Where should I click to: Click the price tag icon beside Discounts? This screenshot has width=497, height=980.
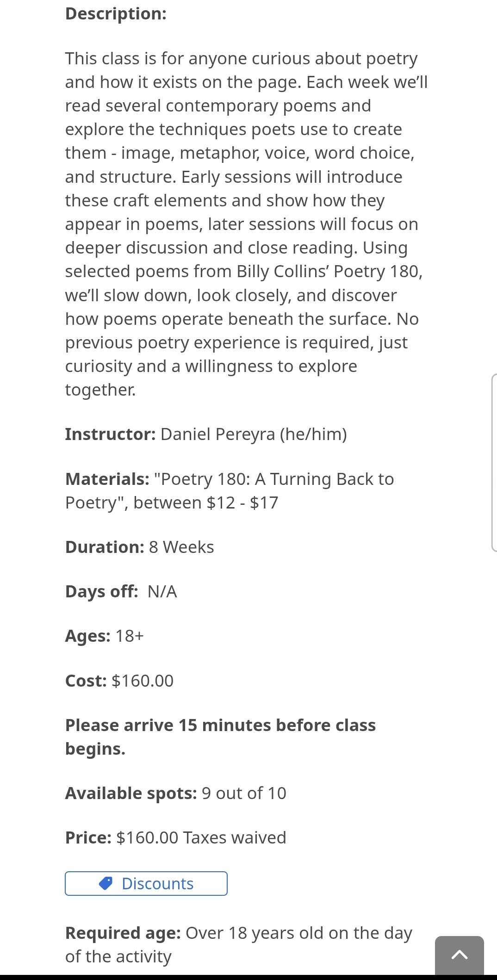[106, 883]
